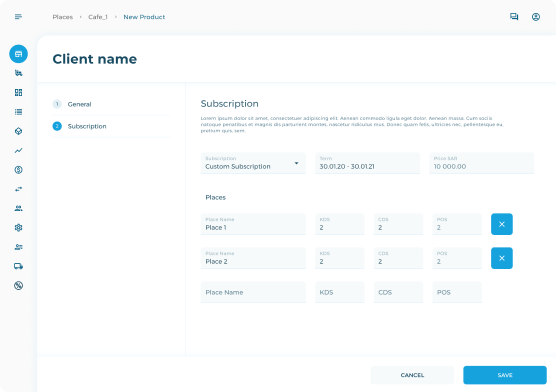
Task: Click the New Product breadcrumb
Action: (x=144, y=17)
